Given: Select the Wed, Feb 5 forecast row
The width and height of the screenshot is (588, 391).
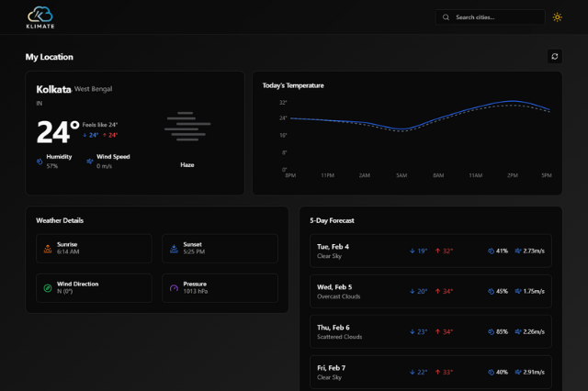Looking at the screenshot, I should coord(431,290).
